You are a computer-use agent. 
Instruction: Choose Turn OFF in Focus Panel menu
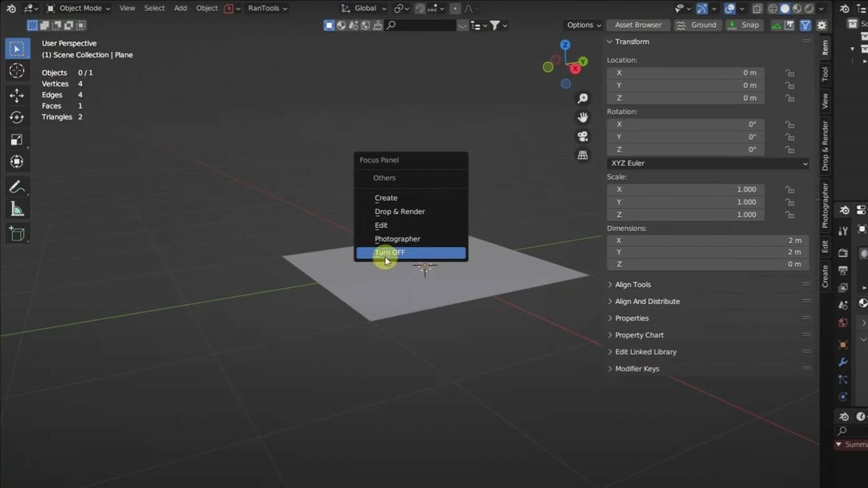(411, 253)
